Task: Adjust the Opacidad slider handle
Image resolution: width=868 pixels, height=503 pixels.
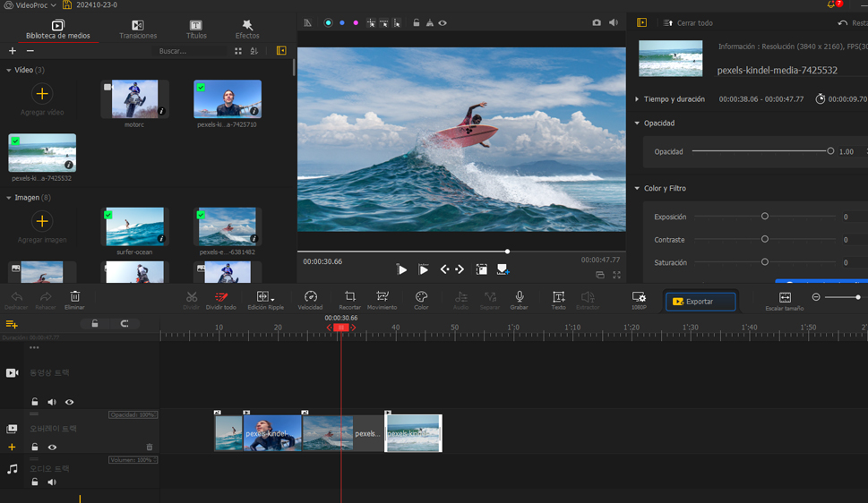Action: 830,151
